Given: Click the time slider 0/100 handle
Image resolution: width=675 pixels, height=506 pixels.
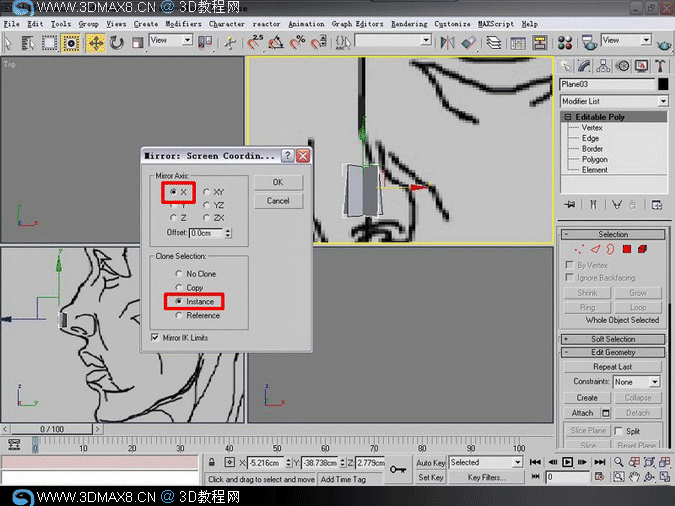Looking at the screenshot, I should tap(51, 429).
